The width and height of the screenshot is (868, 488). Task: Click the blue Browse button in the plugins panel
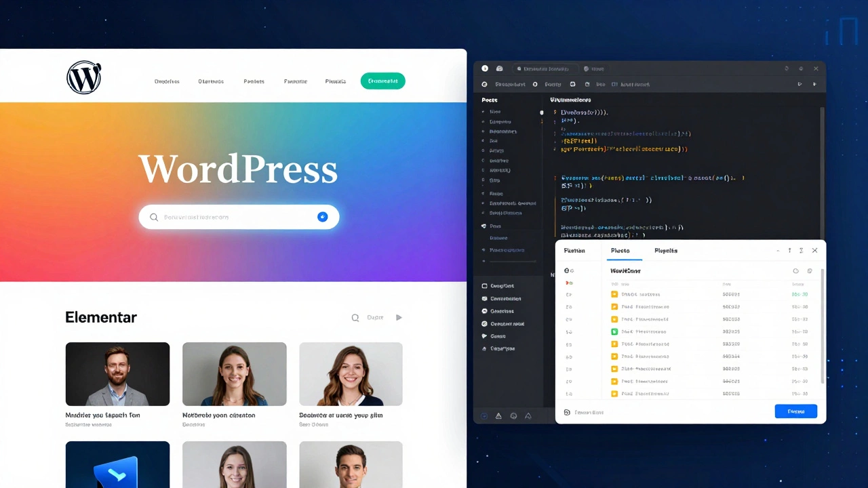795,411
